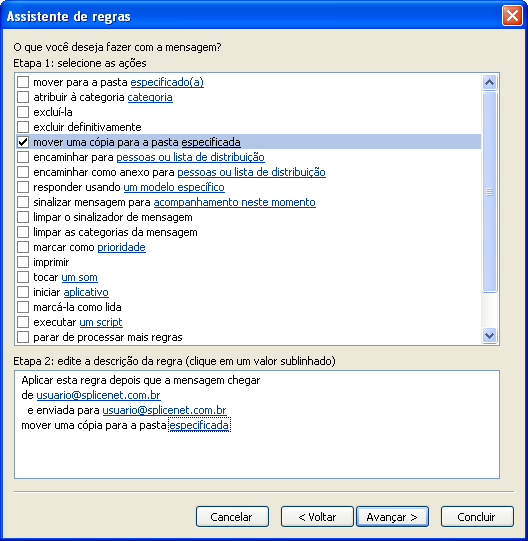This screenshot has width=528, height=541.
Task: Open 'um modelo específico' link
Action: click(x=174, y=187)
